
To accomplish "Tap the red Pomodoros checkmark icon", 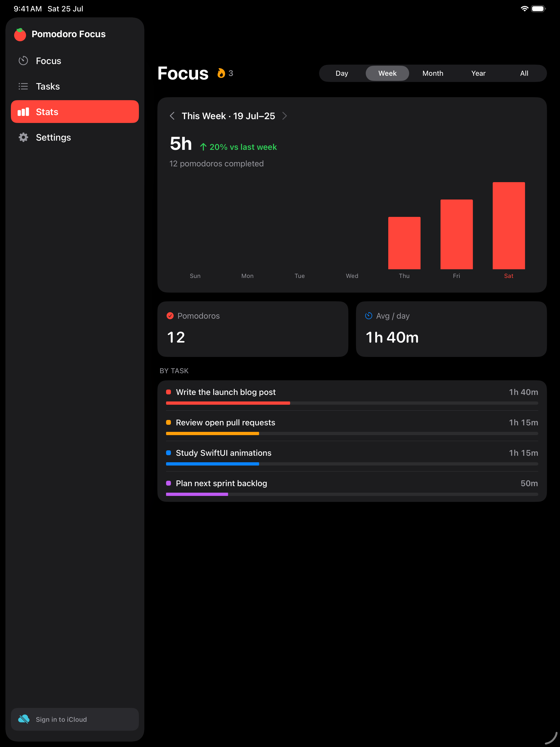I will 170,316.
